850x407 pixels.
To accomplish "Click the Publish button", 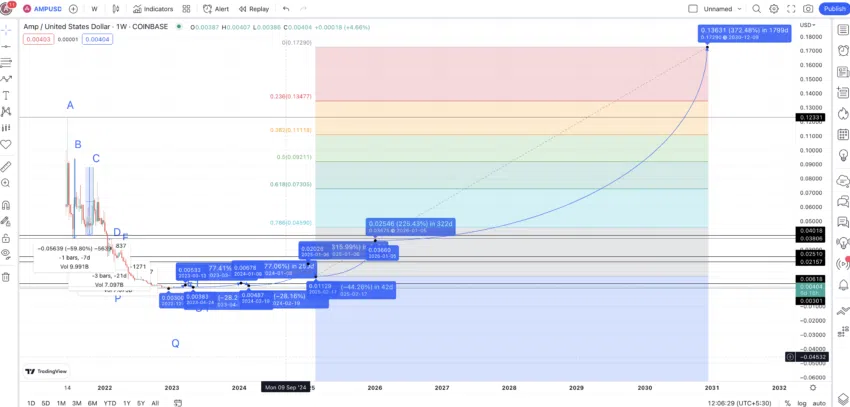I will coord(834,9).
